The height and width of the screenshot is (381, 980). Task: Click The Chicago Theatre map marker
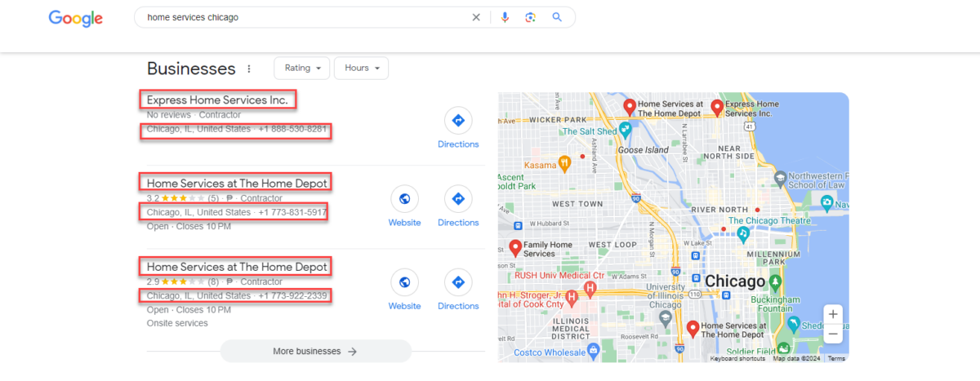pos(743,234)
